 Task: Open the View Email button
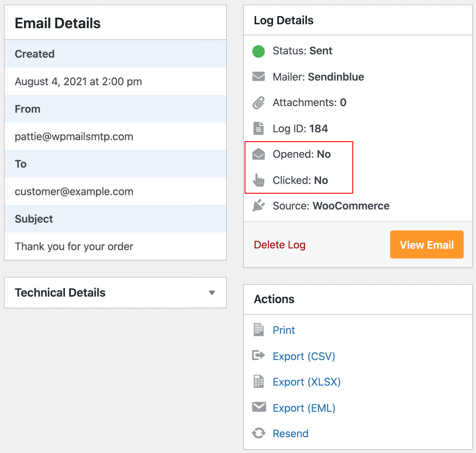tap(427, 244)
